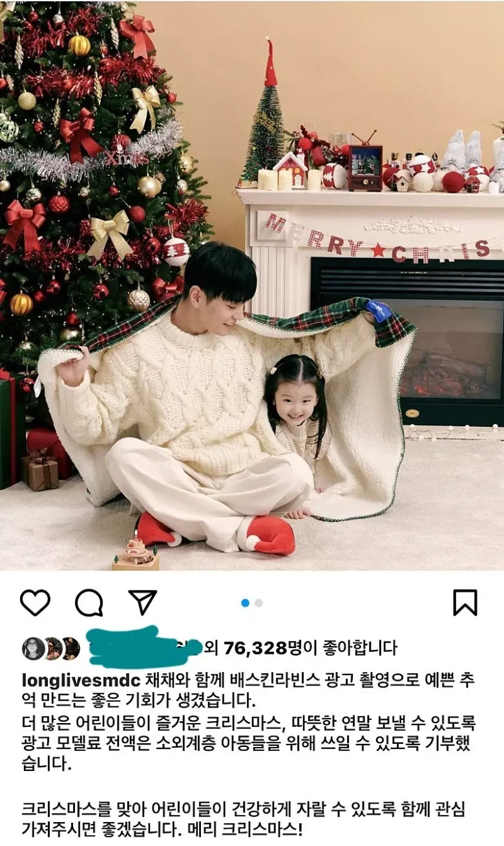
Task: Select the blue first carousel dot
Action: pyautogui.click(x=246, y=603)
